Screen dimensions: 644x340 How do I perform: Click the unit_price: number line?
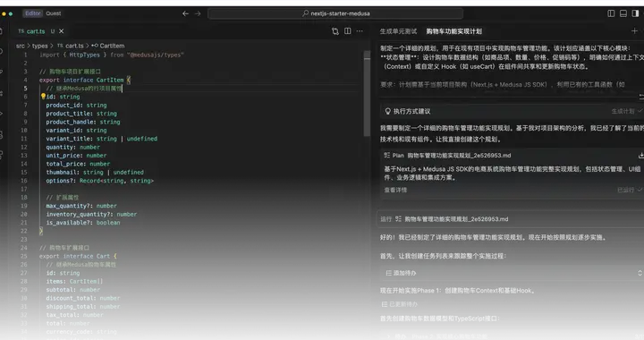pyautogui.click(x=76, y=156)
